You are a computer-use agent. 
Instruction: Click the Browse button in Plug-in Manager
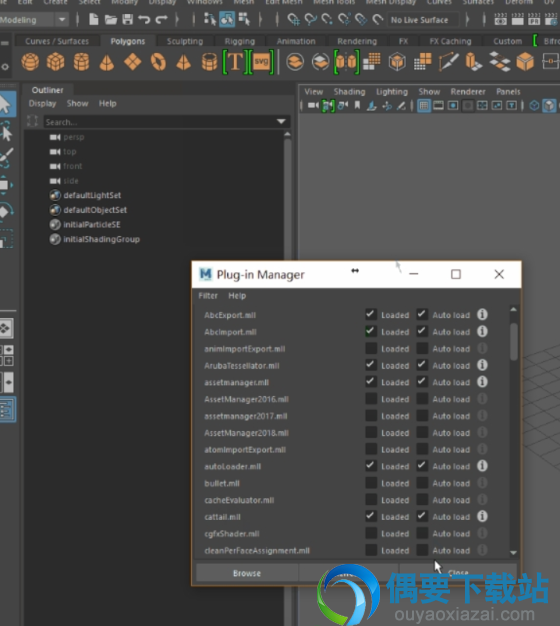247,573
